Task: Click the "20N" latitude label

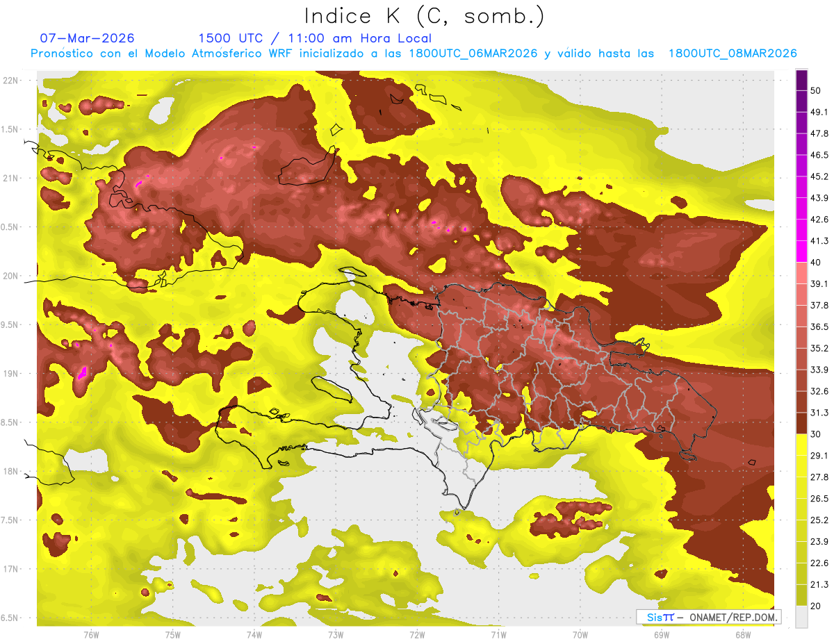Action: [x=11, y=276]
